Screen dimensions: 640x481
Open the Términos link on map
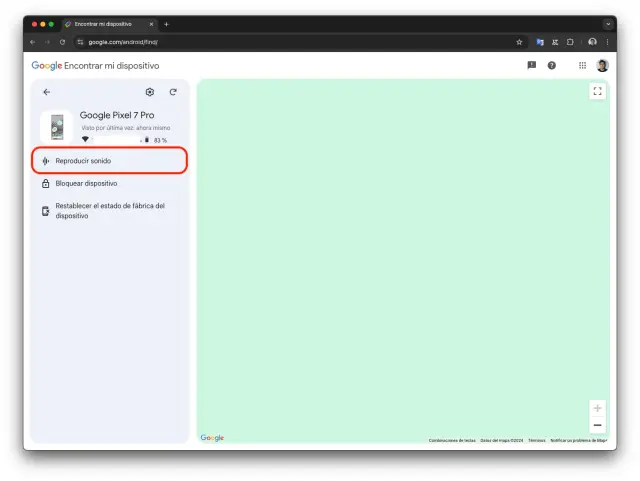537,440
